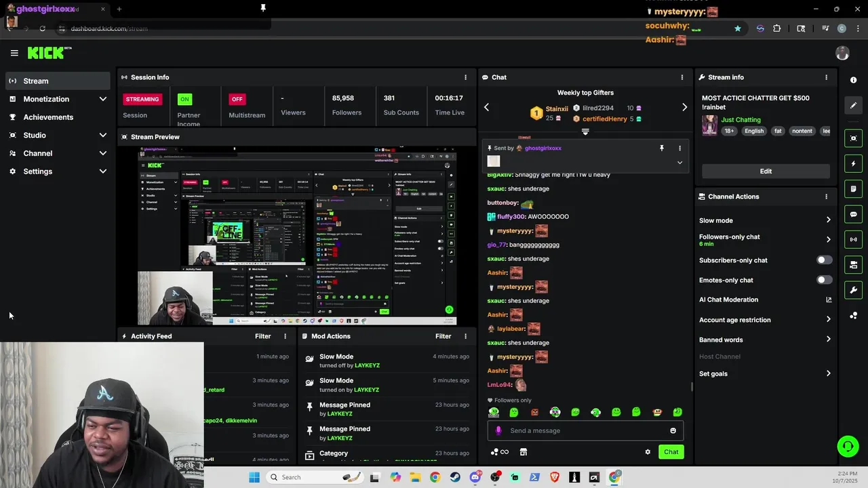Image resolution: width=868 pixels, height=488 pixels.
Task: Open Achievements in left navigation
Action: click(x=48, y=117)
